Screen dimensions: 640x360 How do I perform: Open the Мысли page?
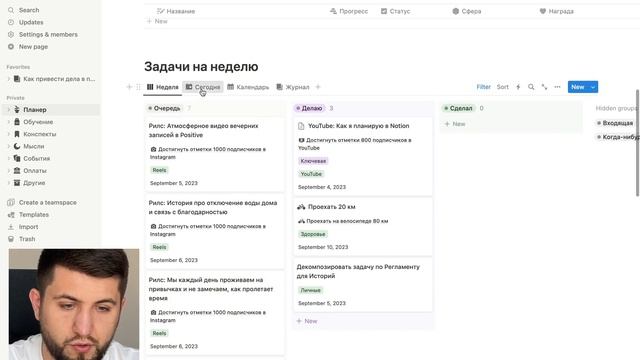point(33,146)
